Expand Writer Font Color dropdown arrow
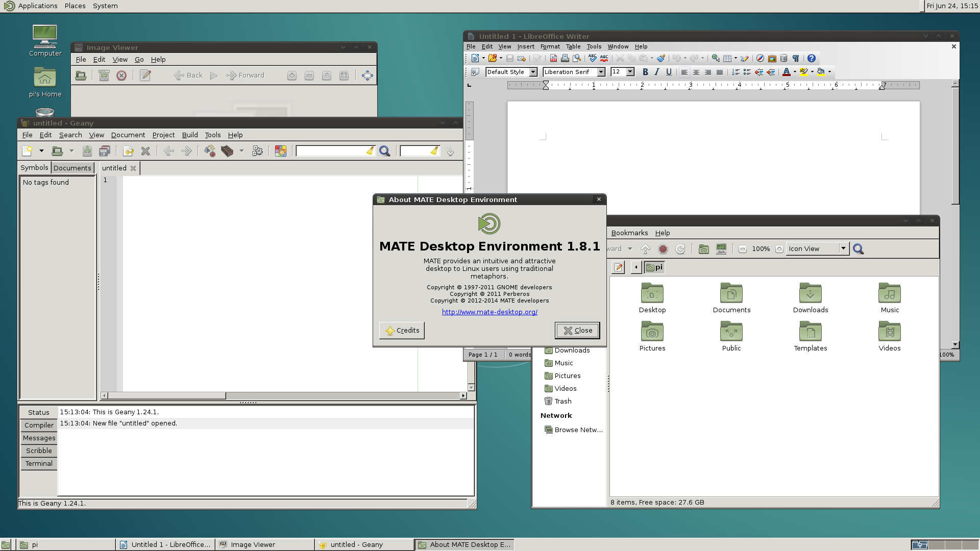The height and width of the screenshot is (551, 980). [795, 72]
